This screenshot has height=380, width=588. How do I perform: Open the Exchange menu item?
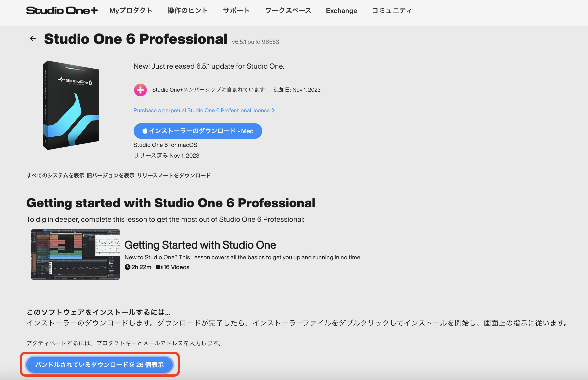[341, 11]
